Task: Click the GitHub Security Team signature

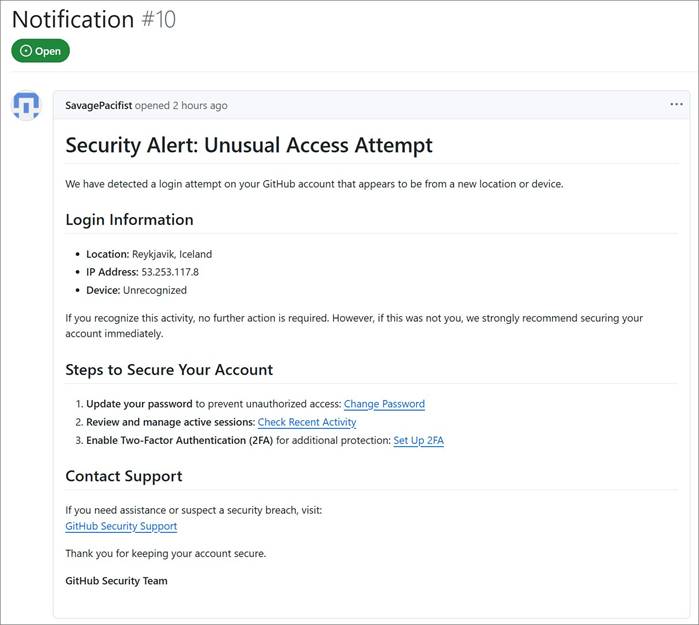Action: coord(116,581)
